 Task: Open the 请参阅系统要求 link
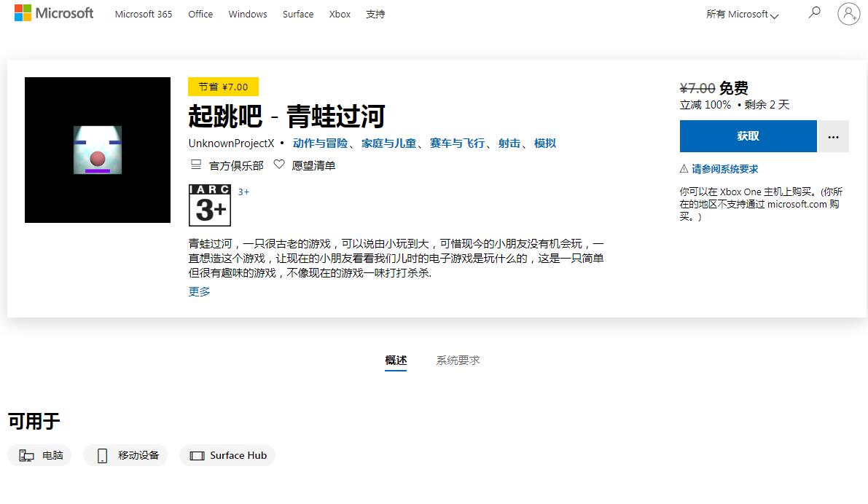click(724, 169)
